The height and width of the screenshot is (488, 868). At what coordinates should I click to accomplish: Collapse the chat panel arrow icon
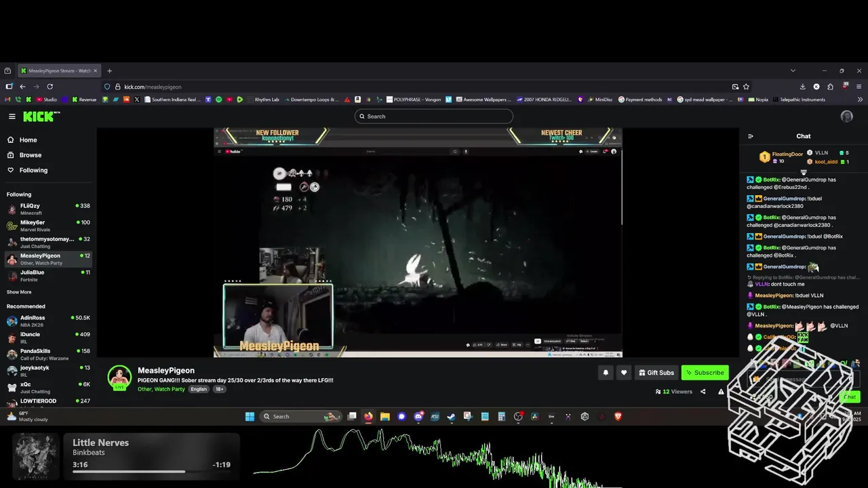coord(750,136)
